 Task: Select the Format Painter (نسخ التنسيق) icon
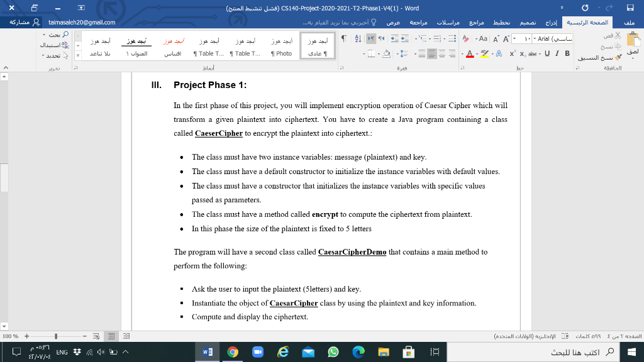(618, 57)
